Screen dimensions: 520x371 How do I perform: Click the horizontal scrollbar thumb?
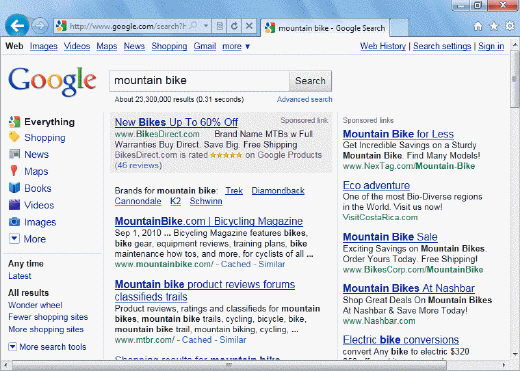coord(228,365)
